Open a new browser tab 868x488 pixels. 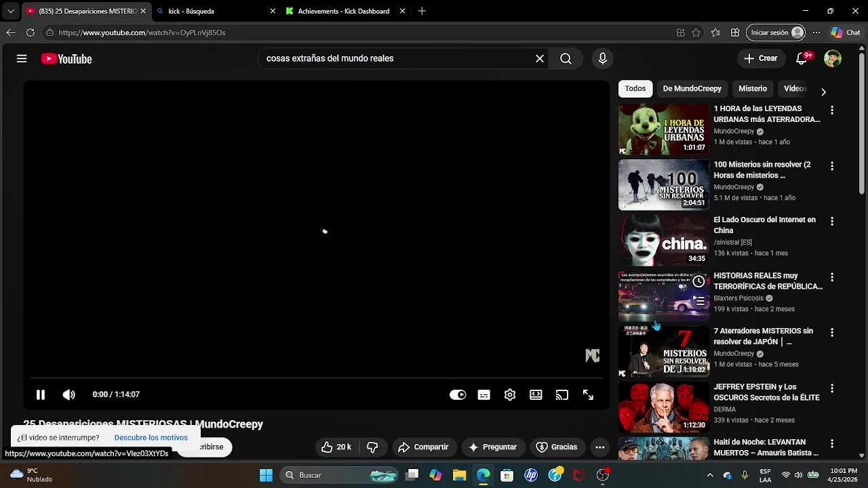pos(422,12)
